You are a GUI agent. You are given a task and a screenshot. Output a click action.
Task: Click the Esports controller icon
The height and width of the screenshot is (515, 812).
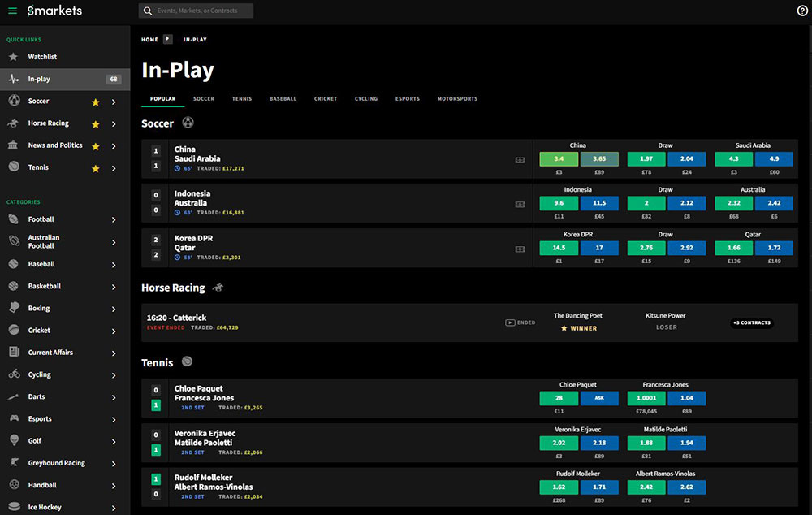14,418
